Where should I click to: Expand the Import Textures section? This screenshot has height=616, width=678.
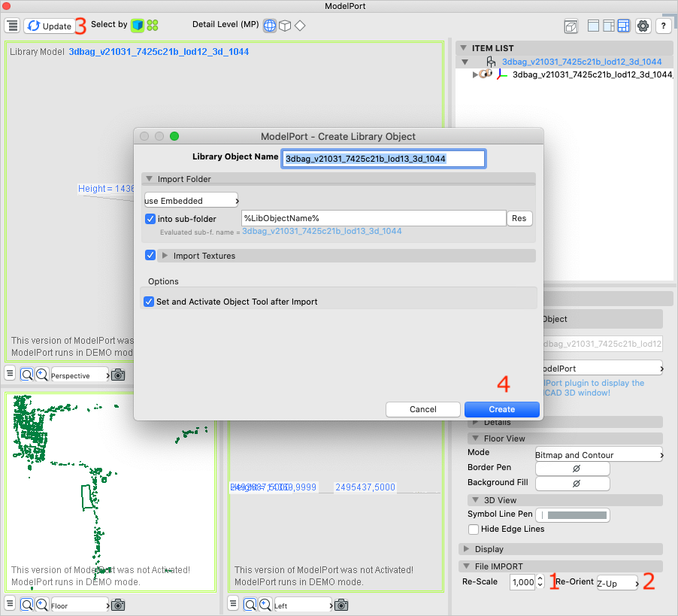pyautogui.click(x=165, y=256)
